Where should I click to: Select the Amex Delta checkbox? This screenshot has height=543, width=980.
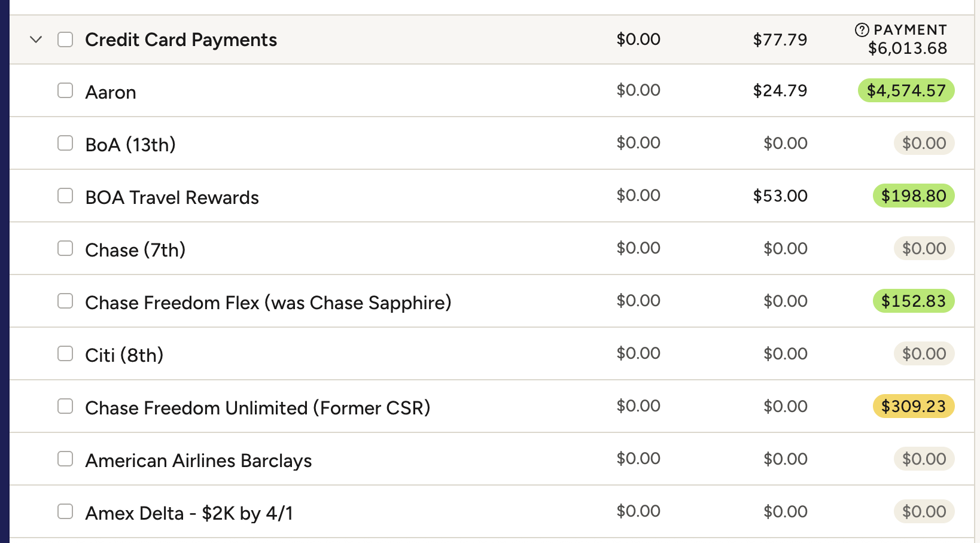click(65, 512)
